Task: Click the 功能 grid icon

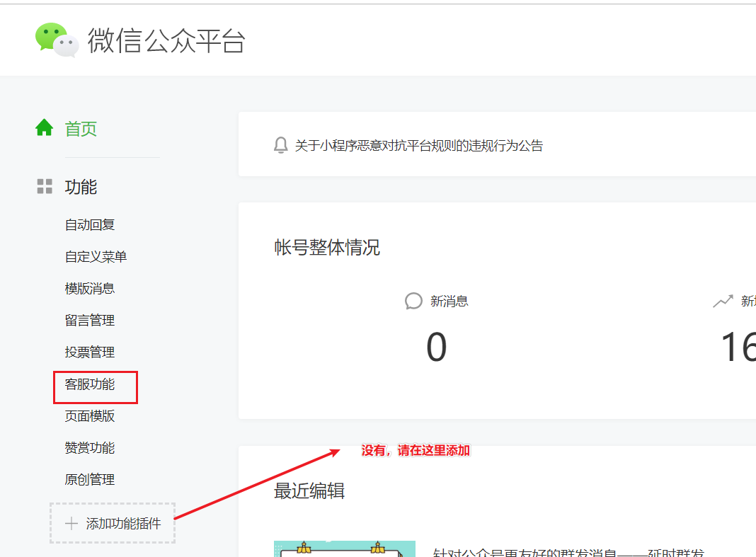Action: [x=45, y=187]
